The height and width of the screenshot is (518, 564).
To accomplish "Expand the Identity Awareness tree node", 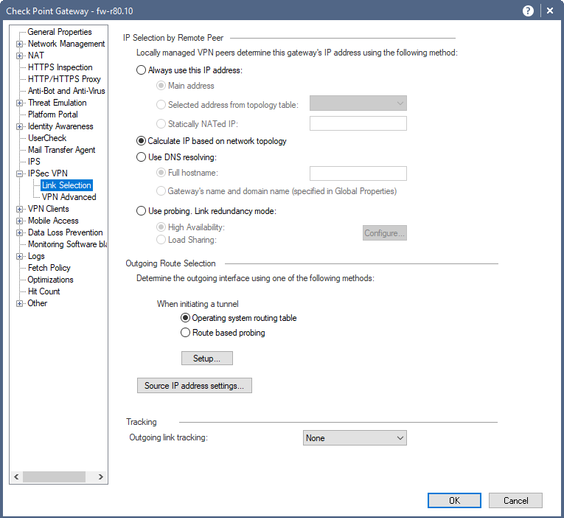I will (x=19, y=127).
